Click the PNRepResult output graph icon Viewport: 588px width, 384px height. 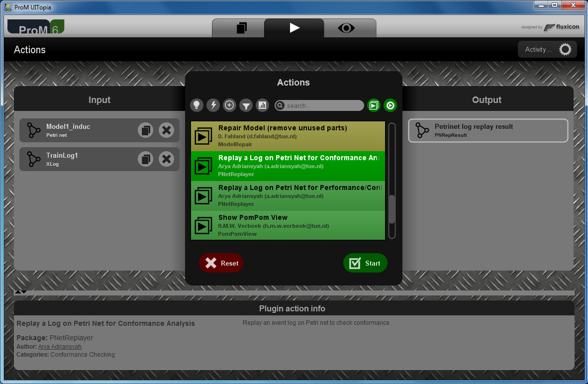click(422, 130)
